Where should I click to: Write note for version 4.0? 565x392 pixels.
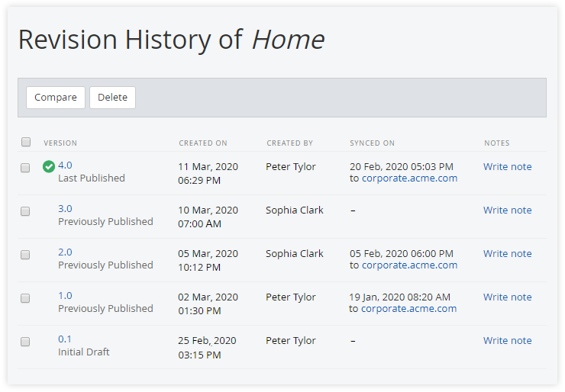[507, 167]
